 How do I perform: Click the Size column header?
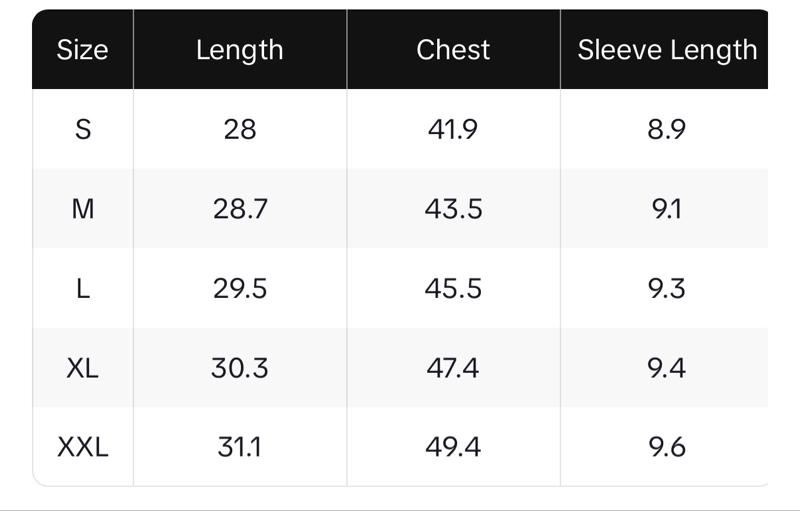click(x=83, y=50)
